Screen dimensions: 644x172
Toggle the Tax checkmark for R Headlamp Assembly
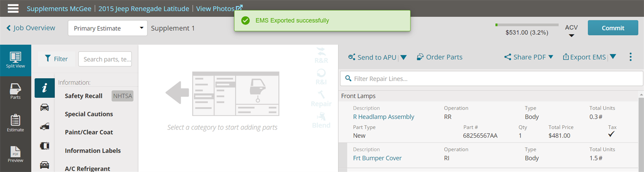coord(612,135)
